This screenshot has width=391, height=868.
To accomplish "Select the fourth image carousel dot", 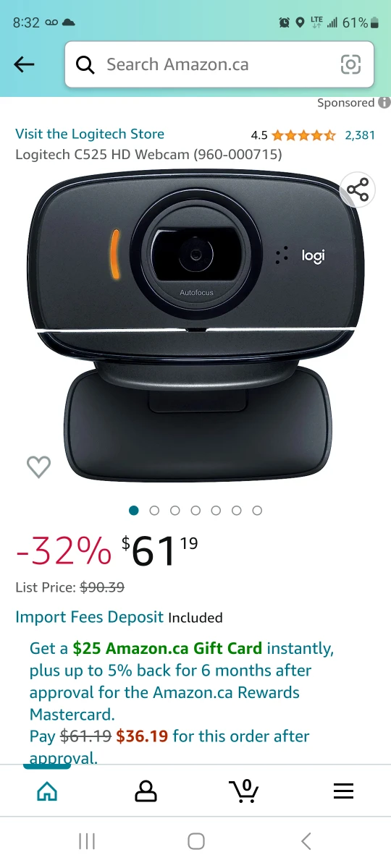I will tap(195, 511).
